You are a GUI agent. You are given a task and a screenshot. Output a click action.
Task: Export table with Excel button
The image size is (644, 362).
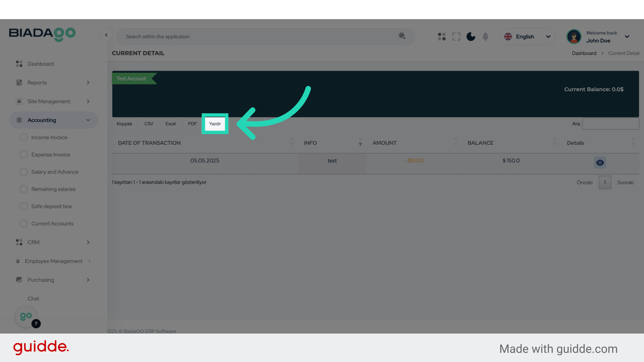click(170, 124)
